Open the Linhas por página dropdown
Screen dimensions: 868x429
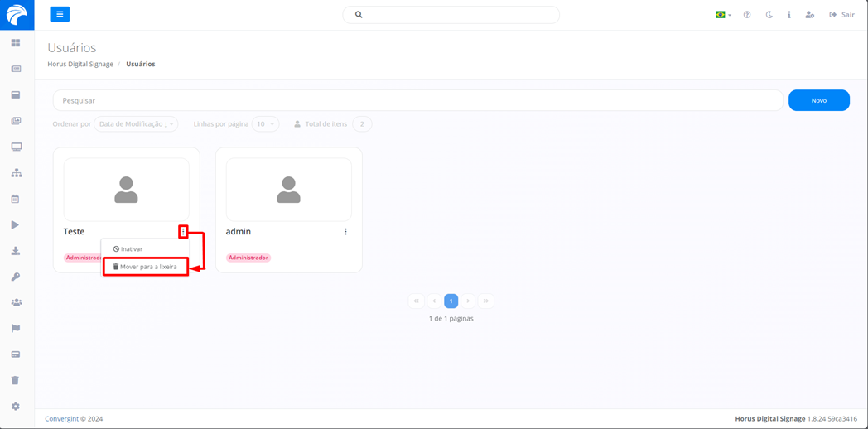(x=266, y=124)
